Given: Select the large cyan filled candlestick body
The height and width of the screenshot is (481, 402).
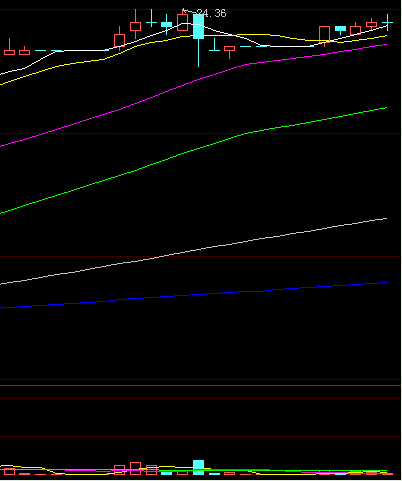Looking at the screenshot, I should pos(198,26).
